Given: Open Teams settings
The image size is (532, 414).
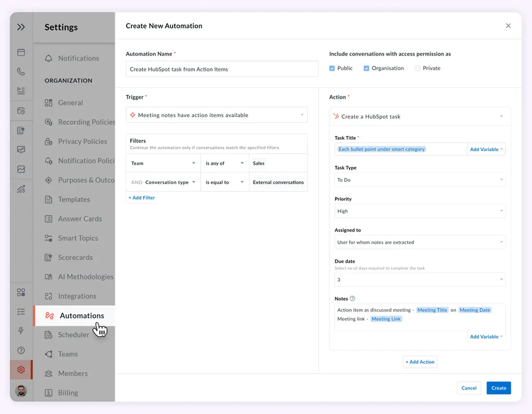Looking at the screenshot, I should [61, 354].
